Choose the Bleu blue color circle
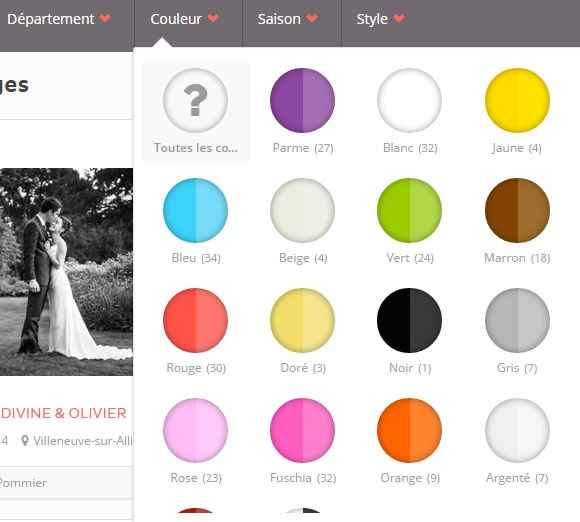The height and width of the screenshot is (522, 580). [x=195, y=210]
